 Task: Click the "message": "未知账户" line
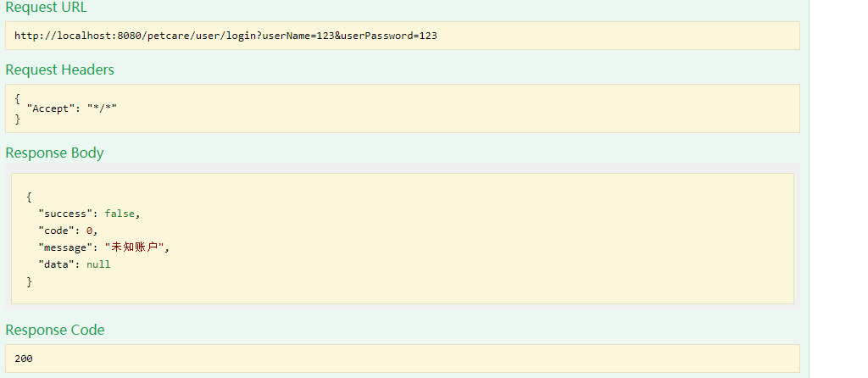[x=103, y=247]
